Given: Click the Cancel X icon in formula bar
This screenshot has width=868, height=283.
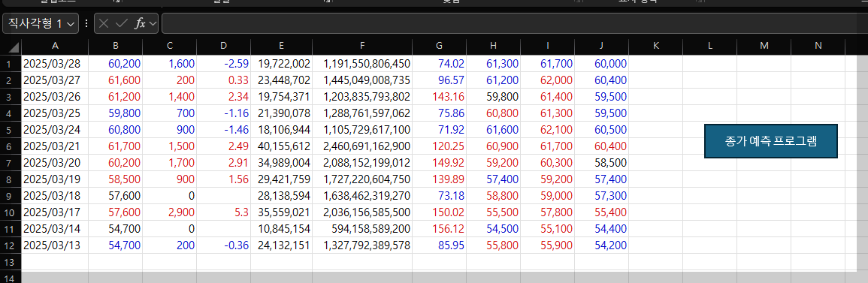Looking at the screenshot, I should pos(104,23).
